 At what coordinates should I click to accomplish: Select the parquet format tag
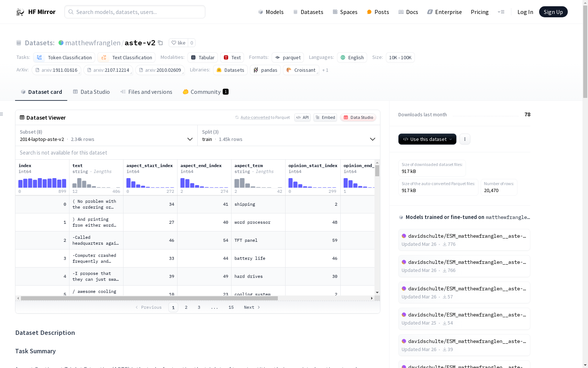pyautogui.click(x=288, y=57)
